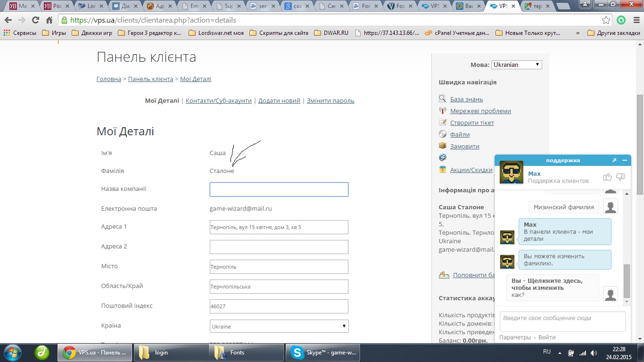Click the chat message input box

[563, 321]
